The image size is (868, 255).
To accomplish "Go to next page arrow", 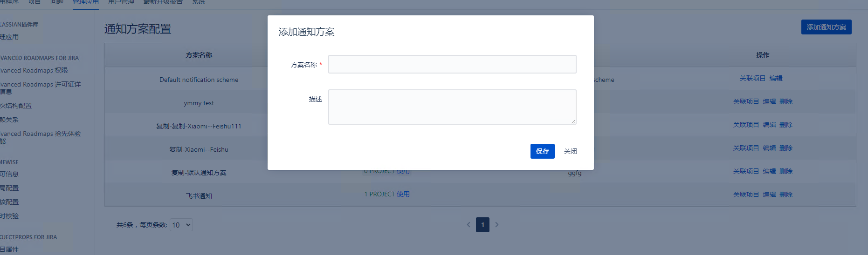I will pos(497,225).
